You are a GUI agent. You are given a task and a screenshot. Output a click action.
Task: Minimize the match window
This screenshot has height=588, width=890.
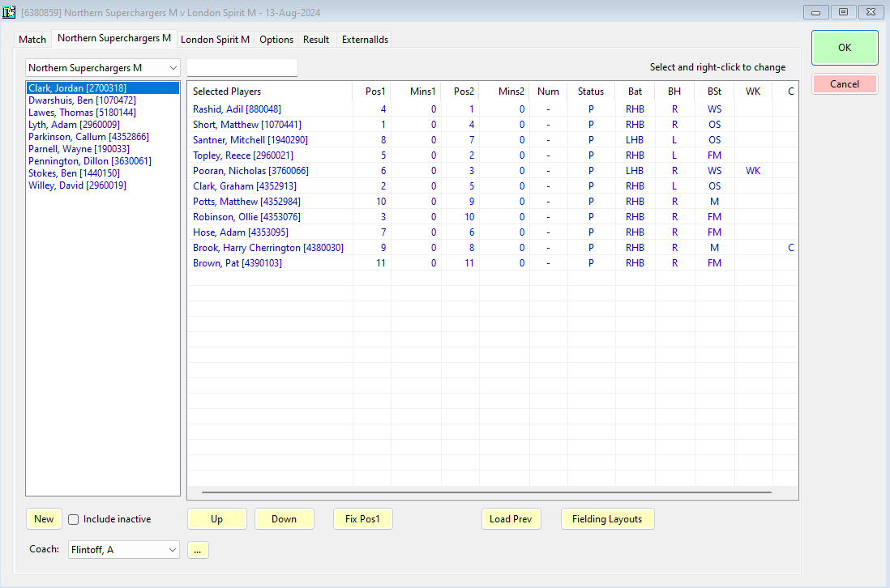pyautogui.click(x=815, y=12)
